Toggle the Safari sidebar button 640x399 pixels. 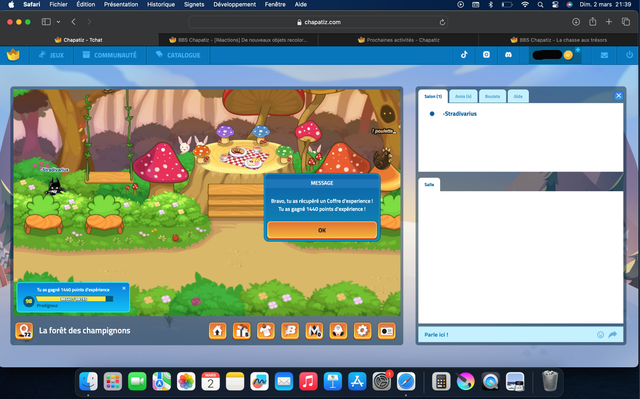[46, 22]
